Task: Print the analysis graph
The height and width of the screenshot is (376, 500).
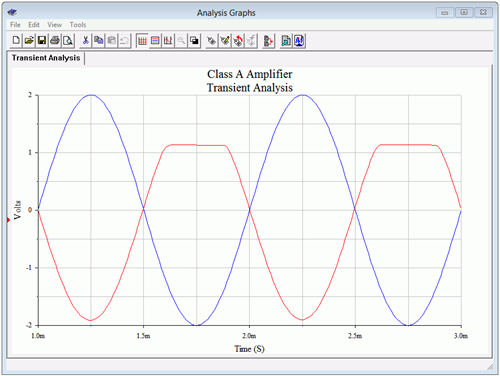Action: (55, 41)
